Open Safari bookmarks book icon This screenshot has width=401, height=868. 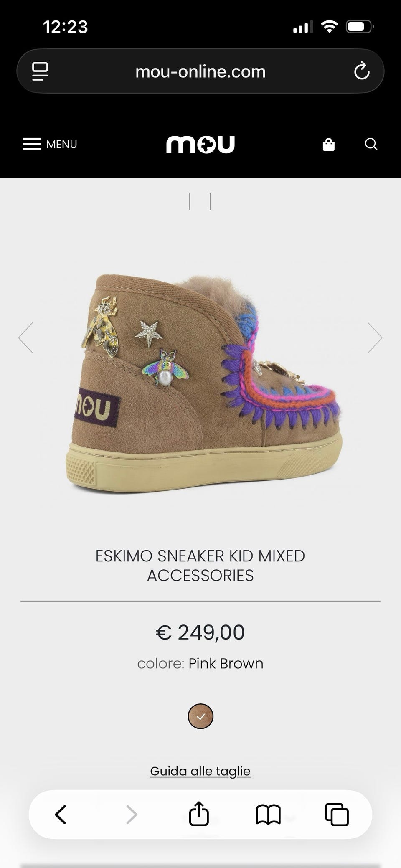[268, 815]
